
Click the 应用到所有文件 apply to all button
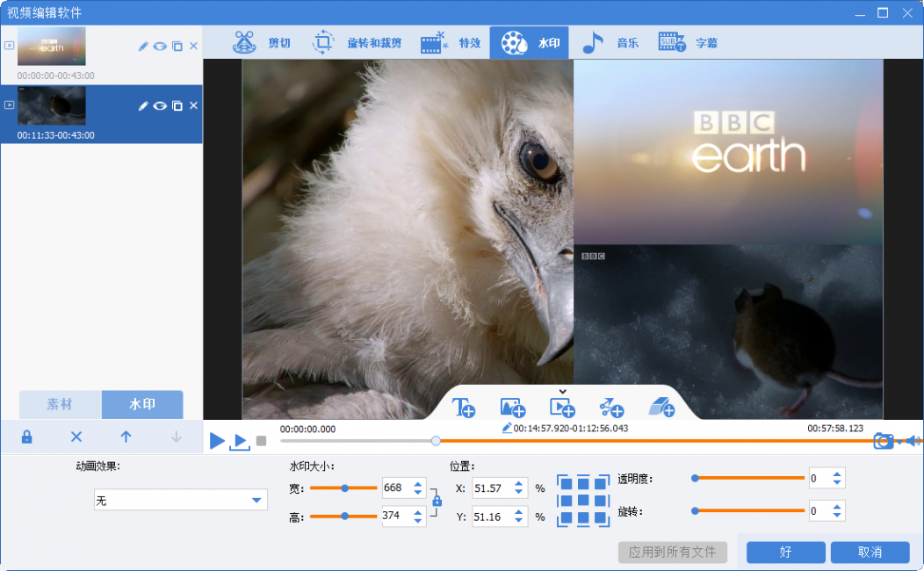click(x=673, y=553)
